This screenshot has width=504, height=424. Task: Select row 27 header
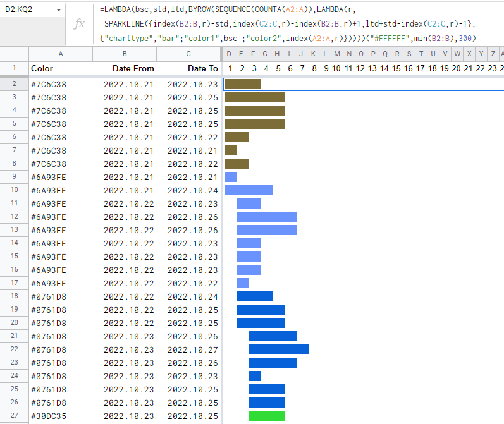click(14, 415)
